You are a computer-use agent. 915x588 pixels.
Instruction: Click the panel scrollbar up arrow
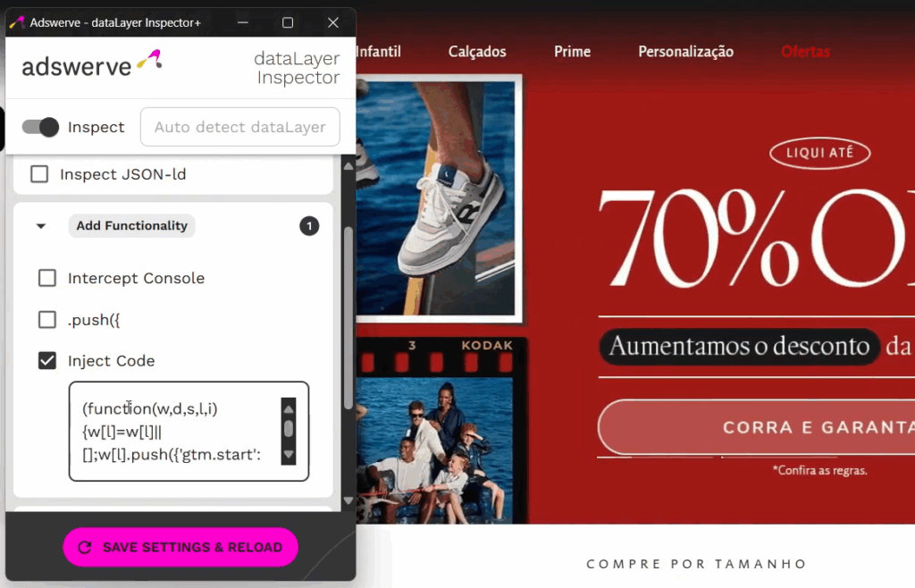348,165
